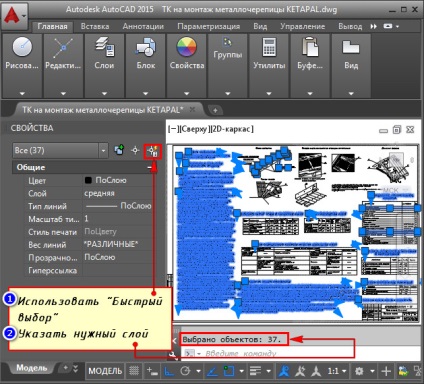Image resolution: width=424 pixels, height=384 pixels.
Task: Collapse the Общие properties section
Action: [x=150, y=168]
